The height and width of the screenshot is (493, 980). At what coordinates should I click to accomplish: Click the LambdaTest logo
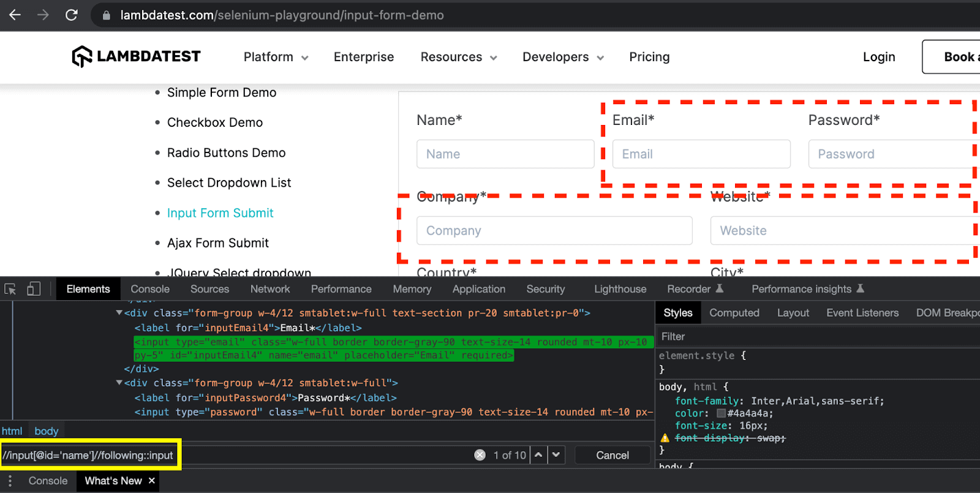(x=136, y=56)
